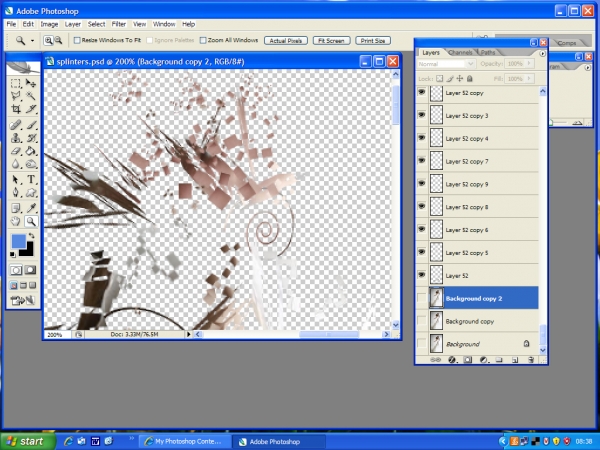Click the Fit Screen button
The height and width of the screenshot is (450, 600).
331,41
